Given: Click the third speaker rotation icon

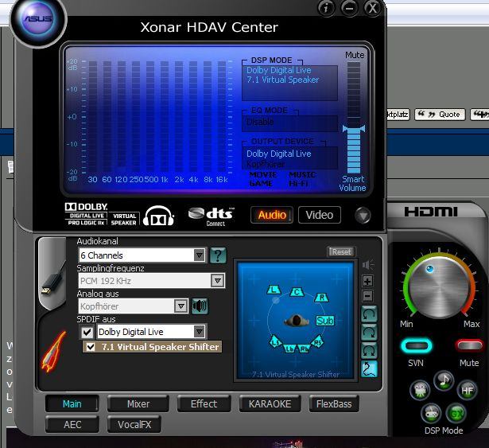Looking at the screenshot, I should (x=369, y=351).
